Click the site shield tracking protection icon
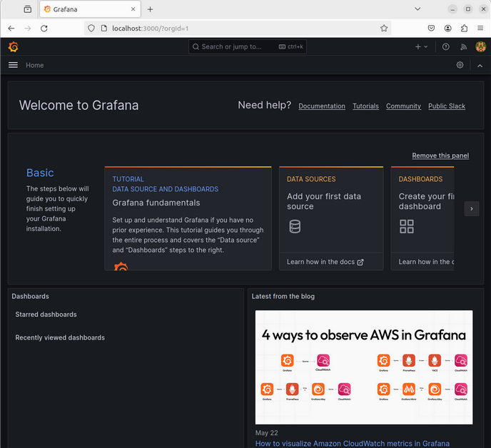Image resolution: width=491 pixels, height=448 pixels. coord(91,29)
